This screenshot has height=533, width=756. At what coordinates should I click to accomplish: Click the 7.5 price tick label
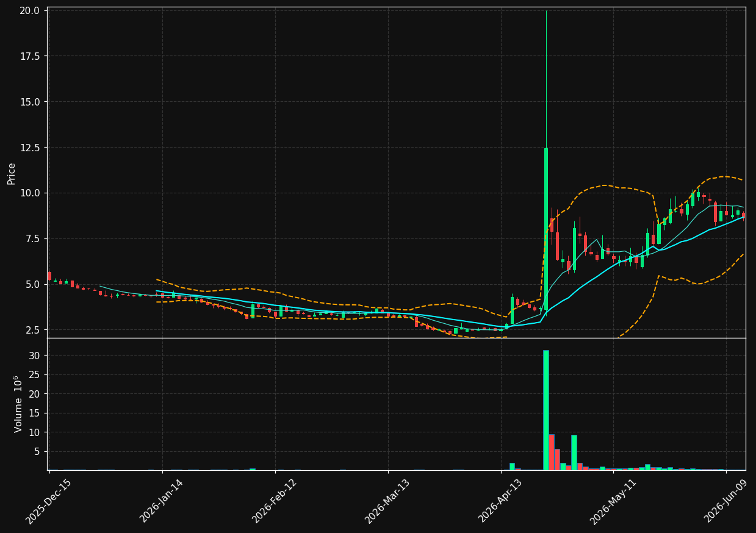coord(33,238)
